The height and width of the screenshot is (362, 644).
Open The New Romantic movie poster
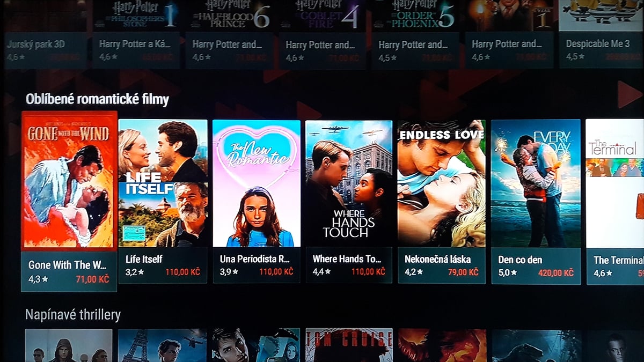point(257,183)
